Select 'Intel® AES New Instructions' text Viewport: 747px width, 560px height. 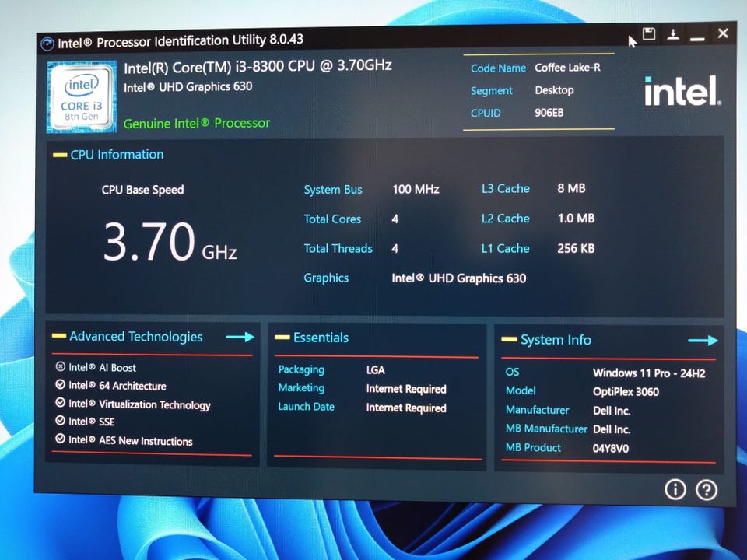click(x=131, y=440)
